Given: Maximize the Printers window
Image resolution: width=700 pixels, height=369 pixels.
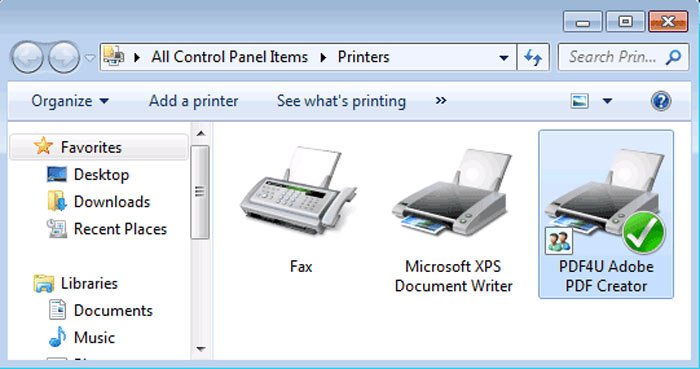Looking at the screenshot, I should (625, 21).
